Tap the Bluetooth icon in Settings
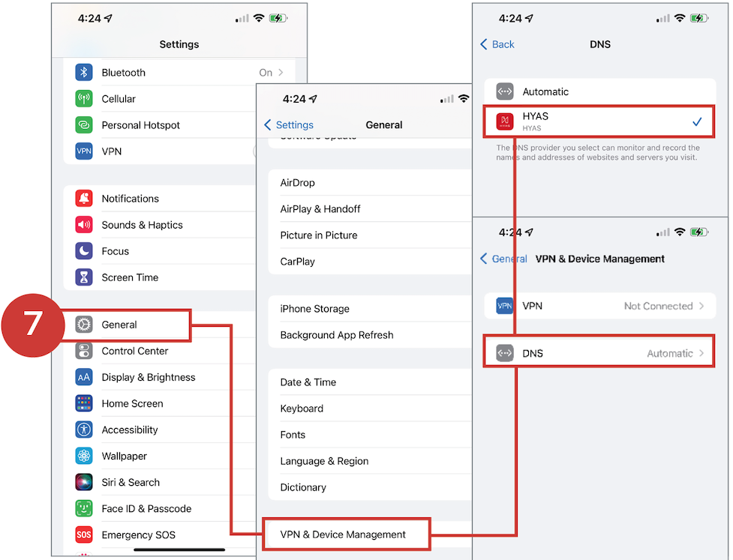 click(84, 73)
